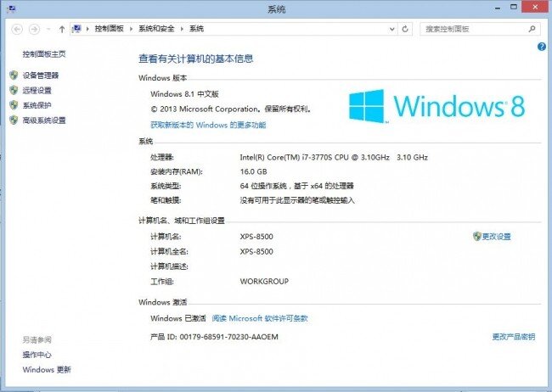Screen dimensions: 552x392
Task: Go back with the Back arrow button
Action: [x=17, y=29]
